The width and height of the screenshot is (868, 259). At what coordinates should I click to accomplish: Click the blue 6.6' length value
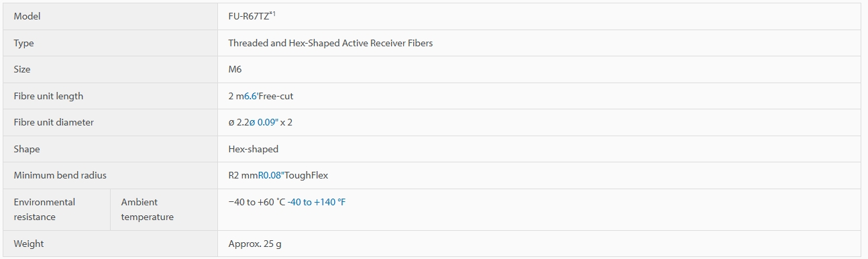(x=251, y=96)
